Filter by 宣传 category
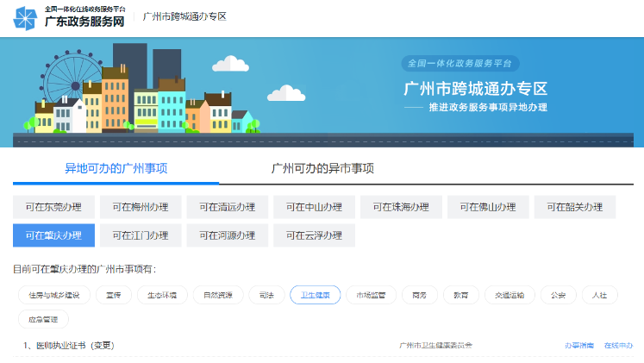The height and width of the screenshot is (363, 644). pos(114,295)
